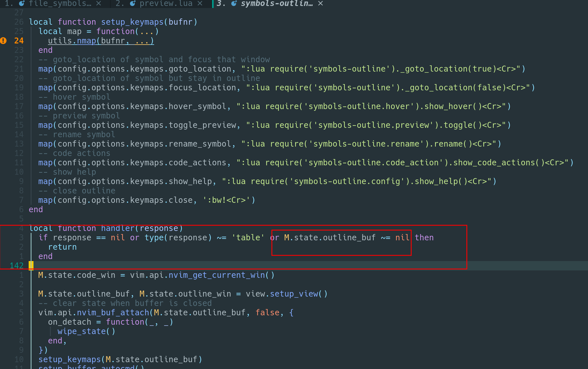Viewport: 588px width, 369px height.
Task: Close the preview.lua tab
Action: coord(200,3)
